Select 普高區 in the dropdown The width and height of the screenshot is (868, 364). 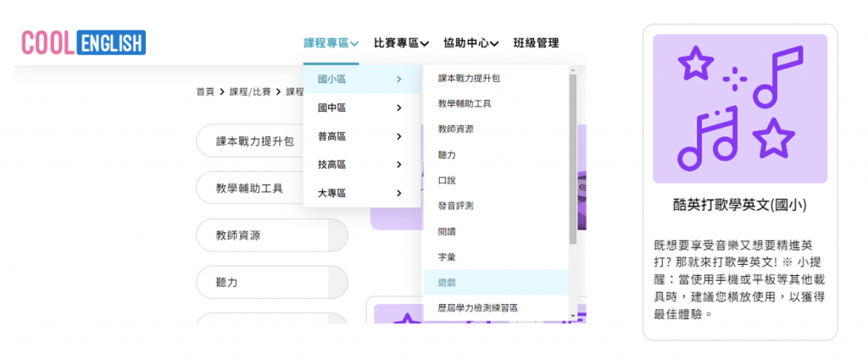click(x=362, y=136)
